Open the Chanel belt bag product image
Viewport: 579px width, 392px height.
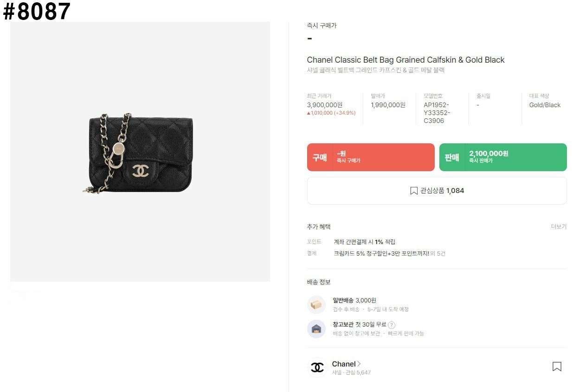coord(140,152)
